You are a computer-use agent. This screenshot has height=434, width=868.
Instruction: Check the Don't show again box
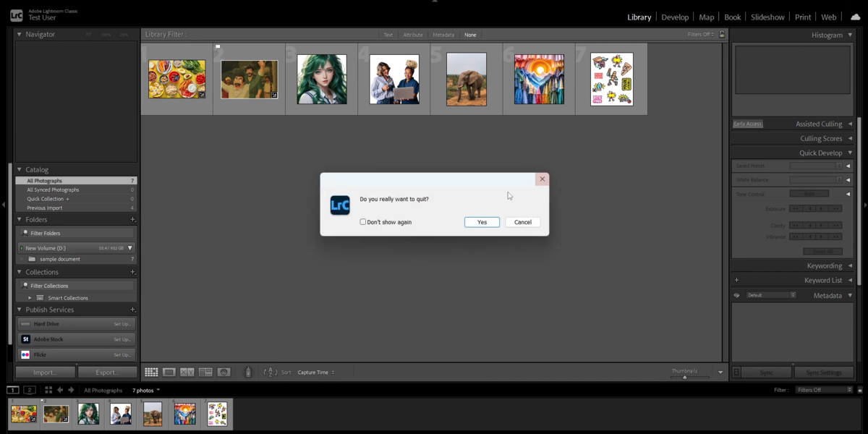[363, 222]
